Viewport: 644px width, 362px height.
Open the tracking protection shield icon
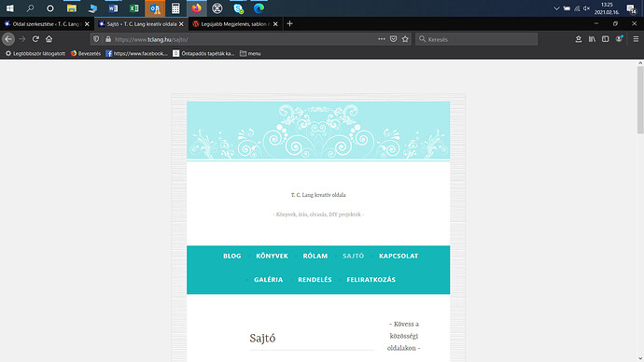click(96, 39)
